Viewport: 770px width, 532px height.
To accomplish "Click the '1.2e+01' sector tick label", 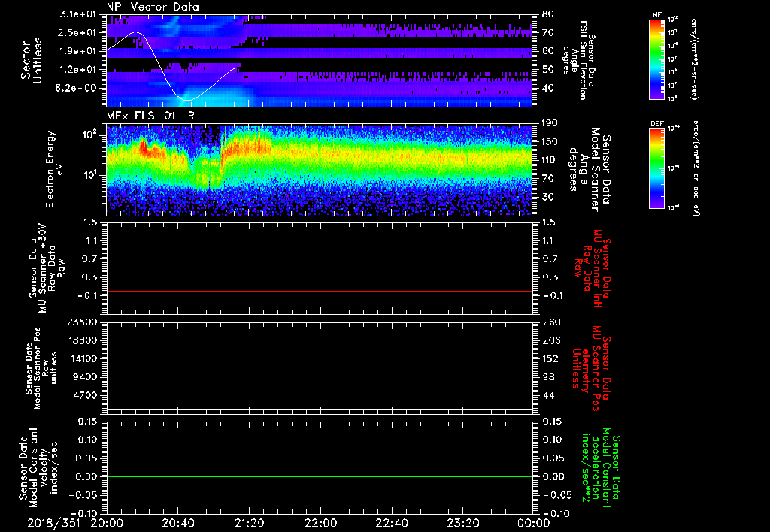I will pos(80,70).
